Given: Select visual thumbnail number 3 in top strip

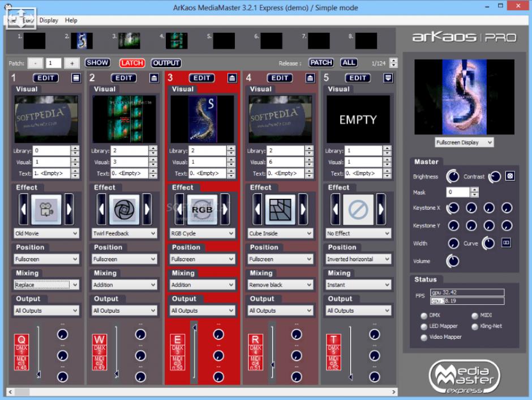Looking at the screenshot, I should pyautogui.click(x=129, y=41).
